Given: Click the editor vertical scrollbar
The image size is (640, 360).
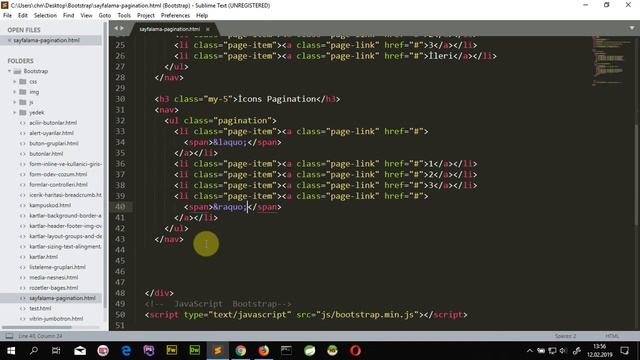Looking at the screenshot, I should (637, 175).
